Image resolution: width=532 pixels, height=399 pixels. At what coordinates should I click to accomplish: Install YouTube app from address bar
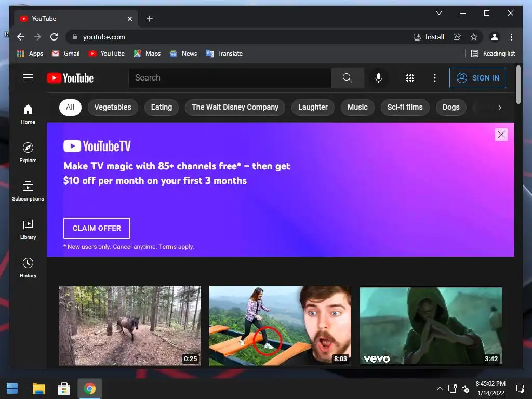[x=429, y=37]
